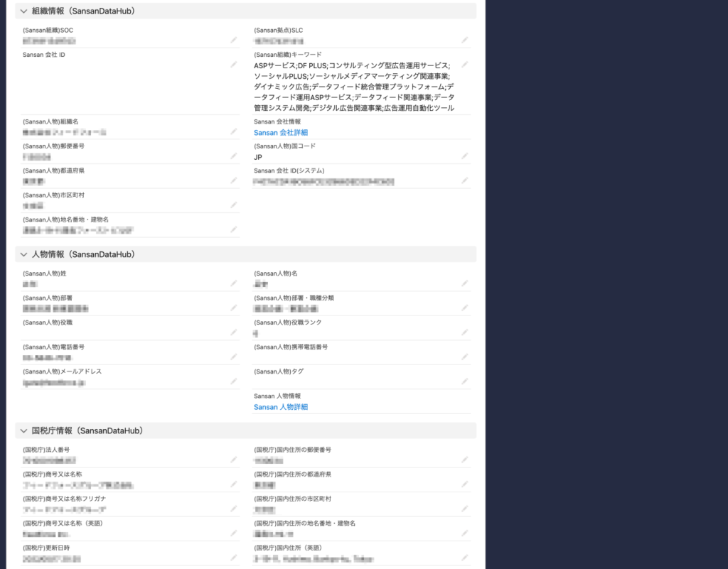Collapse the 国税庁情報（SansanDataHub）section
Image resolution: width=728 pixels, height=569 pixels.
click(x=23, y=430)
